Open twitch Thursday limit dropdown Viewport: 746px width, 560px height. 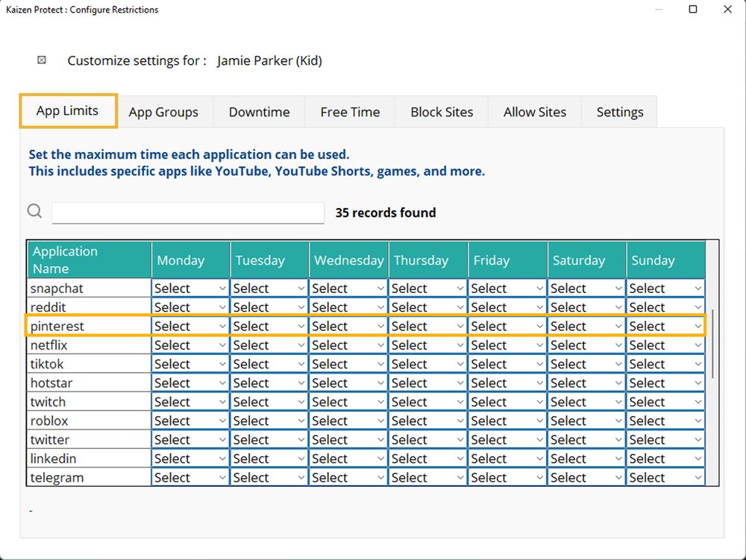(427, 402)
